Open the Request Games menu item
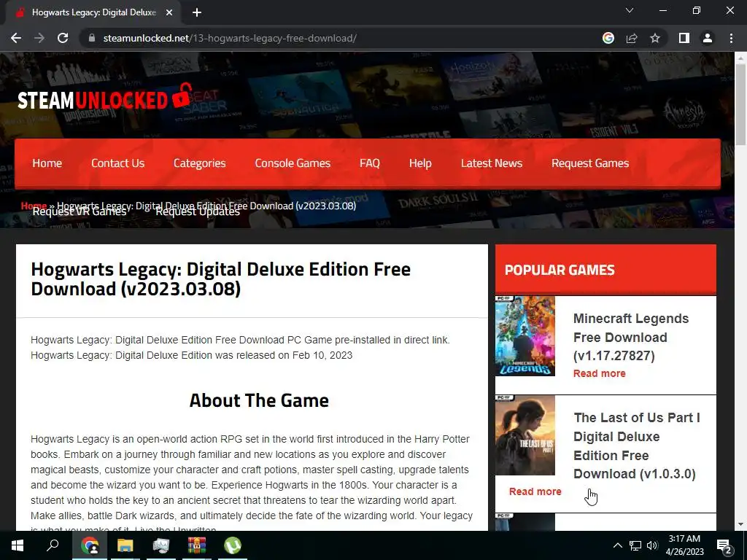This screenshot has width=747, height=560. pyautogui.click(x=590, y=163)
